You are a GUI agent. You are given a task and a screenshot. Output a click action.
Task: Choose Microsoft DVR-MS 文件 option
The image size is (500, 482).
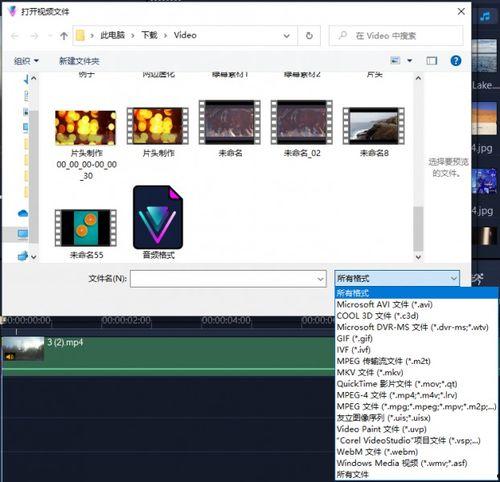(416, 327)
